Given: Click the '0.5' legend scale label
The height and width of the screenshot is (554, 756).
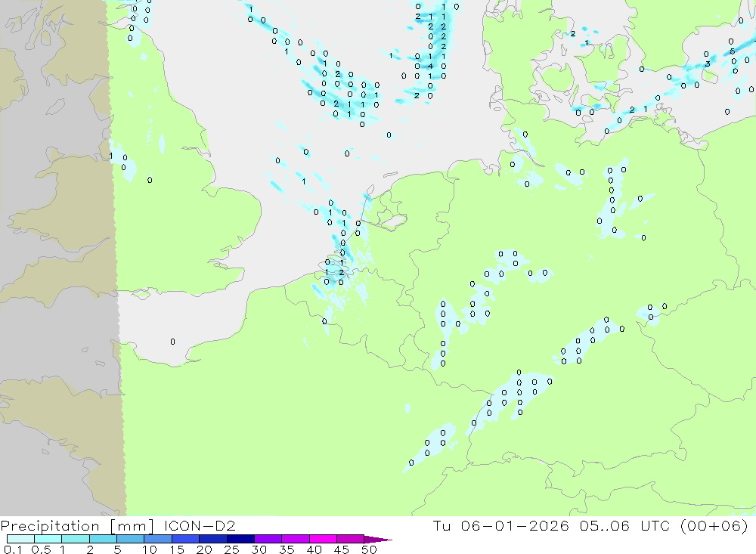Looking at the screenshot, I should click(41, 549).
